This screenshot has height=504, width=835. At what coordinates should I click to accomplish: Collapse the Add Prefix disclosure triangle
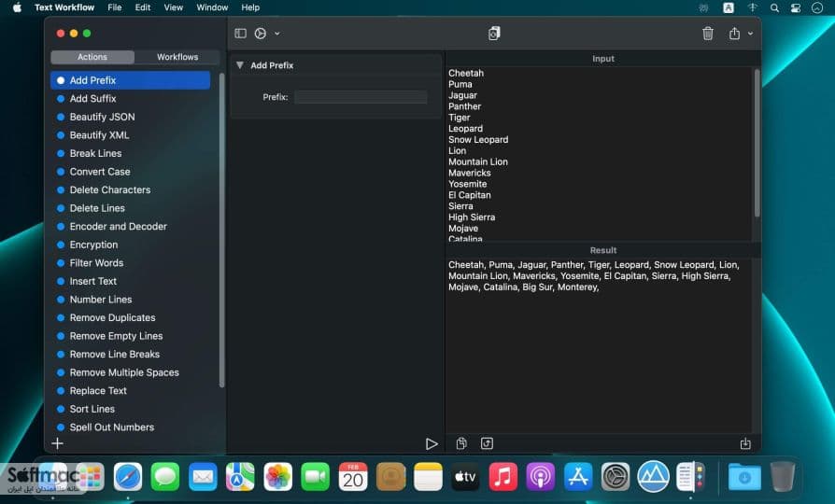point(240,65)
